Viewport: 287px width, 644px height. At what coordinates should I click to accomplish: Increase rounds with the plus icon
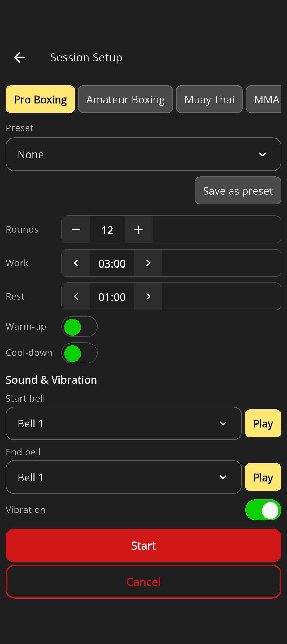pyautogui.click(x=138, y=230)
